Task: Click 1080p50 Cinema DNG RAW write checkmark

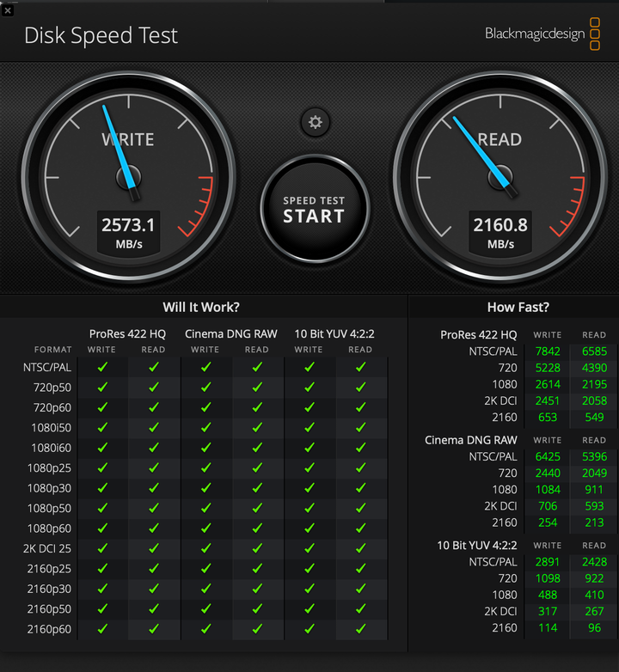Action: [x=205, y=508]
